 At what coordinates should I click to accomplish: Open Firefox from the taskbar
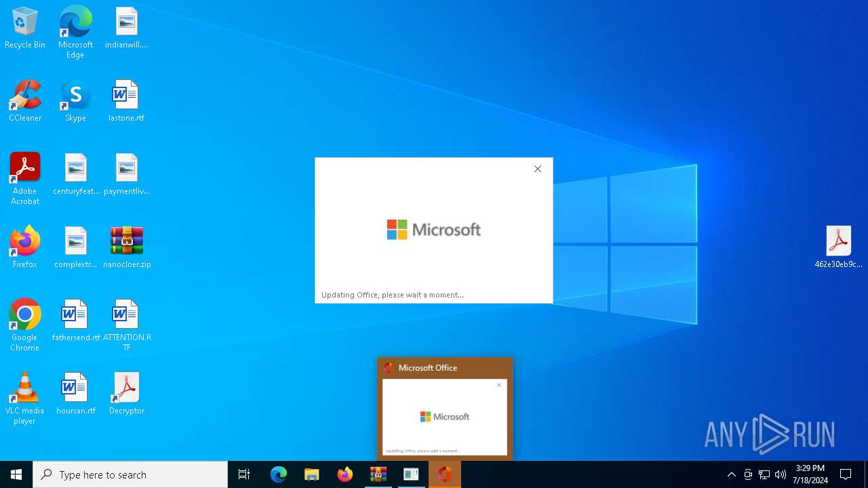click(345, 474)
